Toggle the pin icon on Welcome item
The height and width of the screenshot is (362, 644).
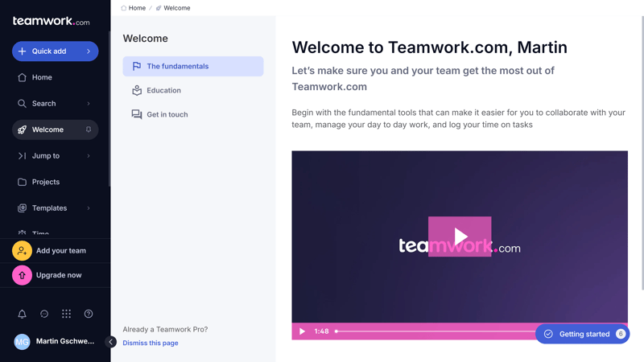89,130
